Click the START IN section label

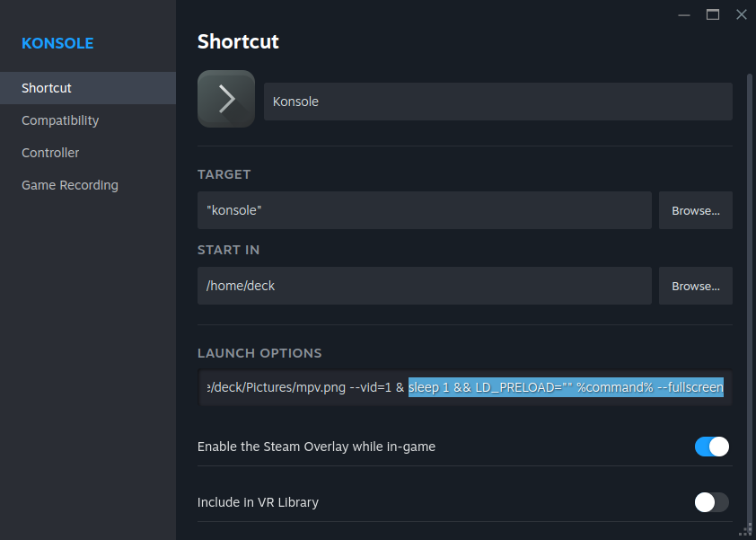[229, 250]
